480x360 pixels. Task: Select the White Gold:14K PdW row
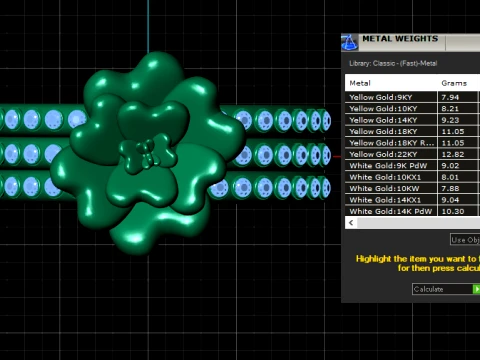coord(413,211)
